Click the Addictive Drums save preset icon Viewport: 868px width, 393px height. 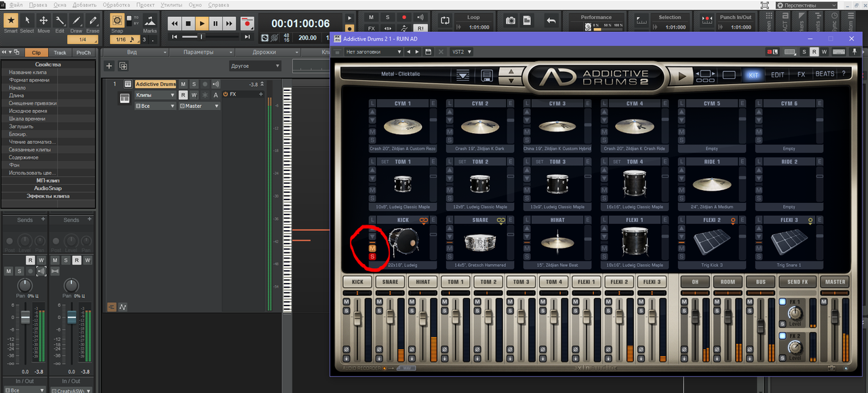click(487, 75)
